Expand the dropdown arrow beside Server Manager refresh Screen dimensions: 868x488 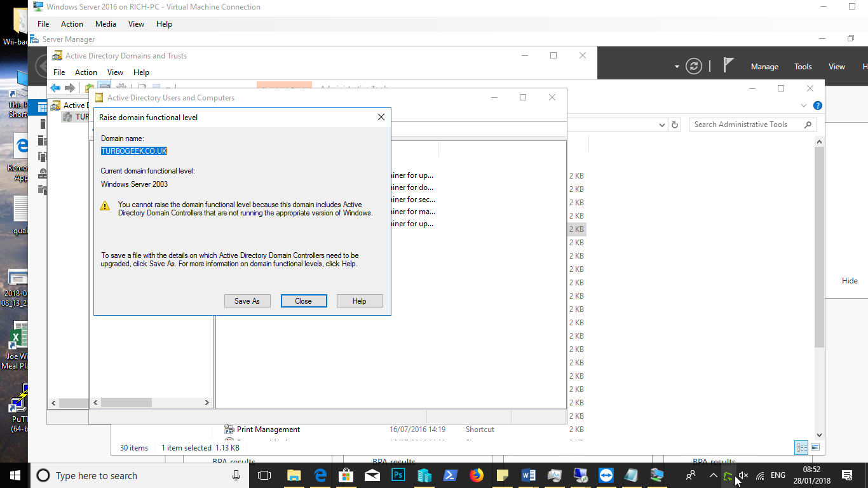(677, 66)
